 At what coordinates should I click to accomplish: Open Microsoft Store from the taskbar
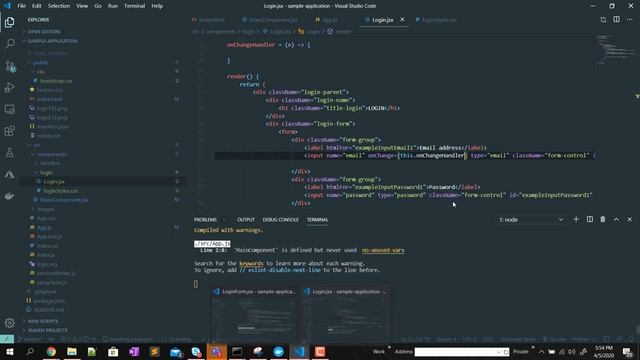[113, 351]
